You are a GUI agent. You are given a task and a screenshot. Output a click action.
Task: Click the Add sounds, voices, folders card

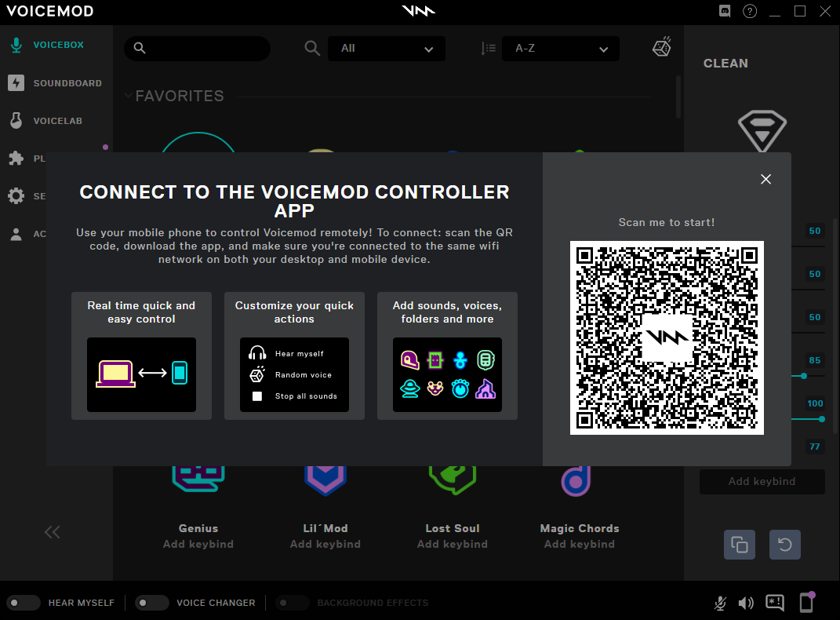click(x=447, y=356)
